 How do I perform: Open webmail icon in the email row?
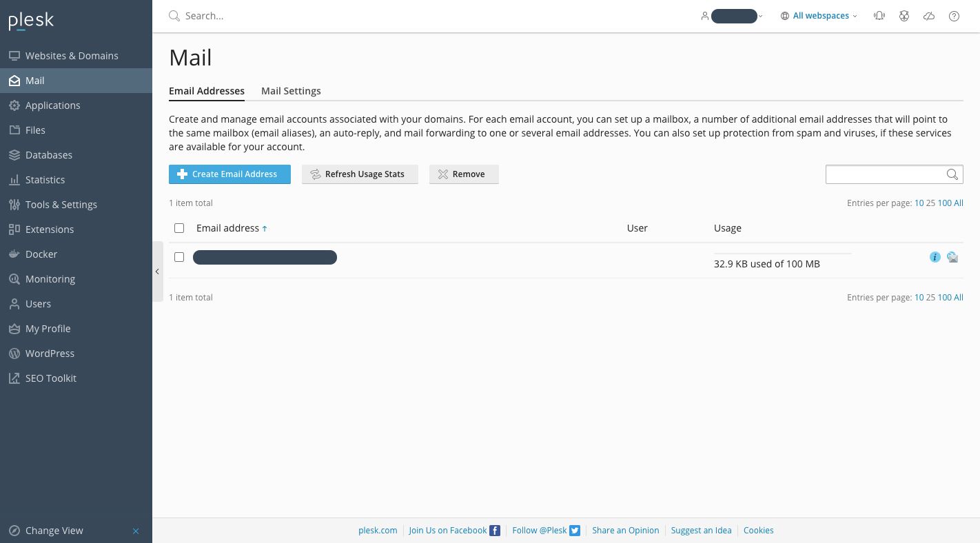coord(952,257)
